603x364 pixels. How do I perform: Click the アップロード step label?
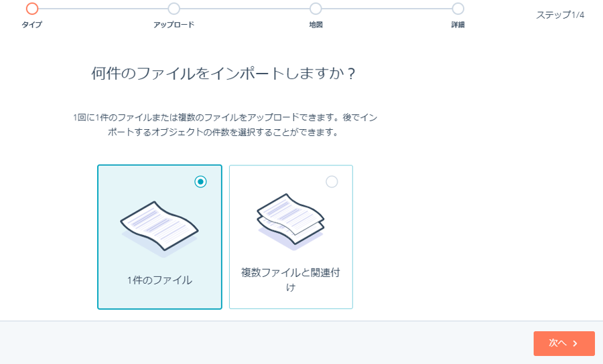coord(174,25)
